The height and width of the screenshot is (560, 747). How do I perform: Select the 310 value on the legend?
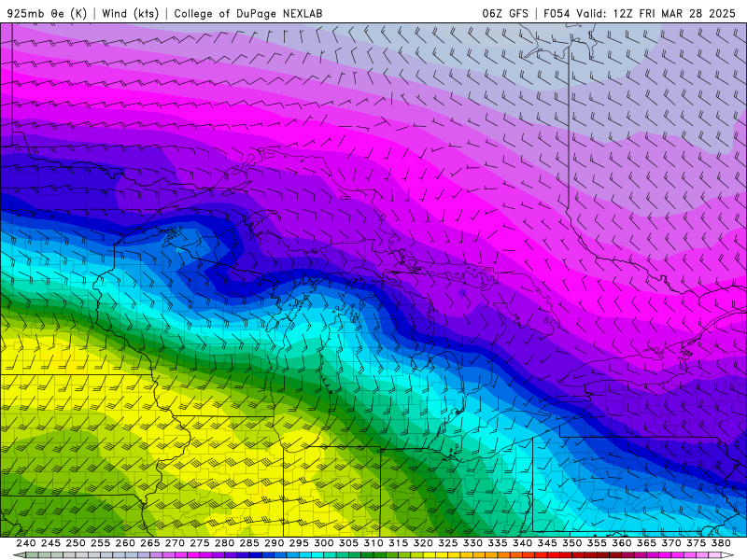pos(373,543)
